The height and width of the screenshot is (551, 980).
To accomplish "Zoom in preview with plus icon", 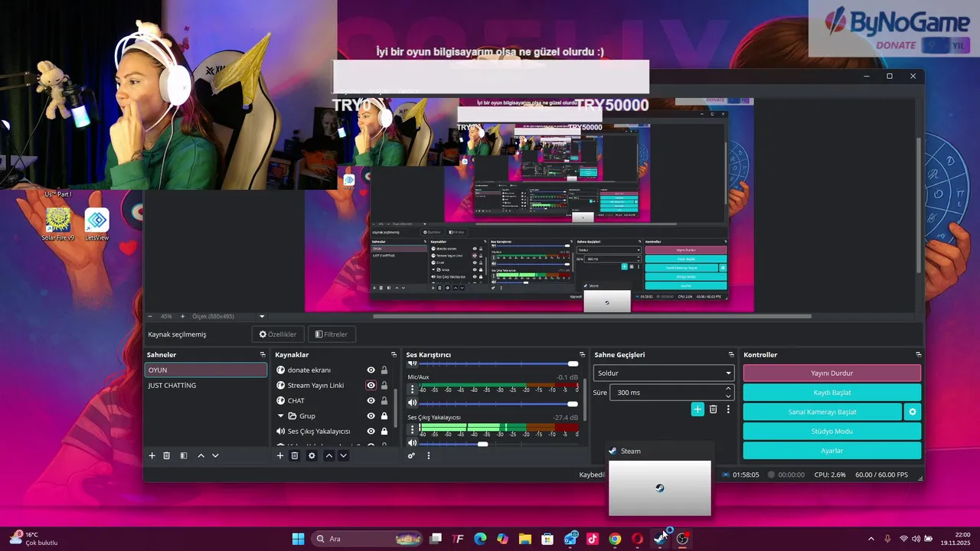I will tap(182, 316).
